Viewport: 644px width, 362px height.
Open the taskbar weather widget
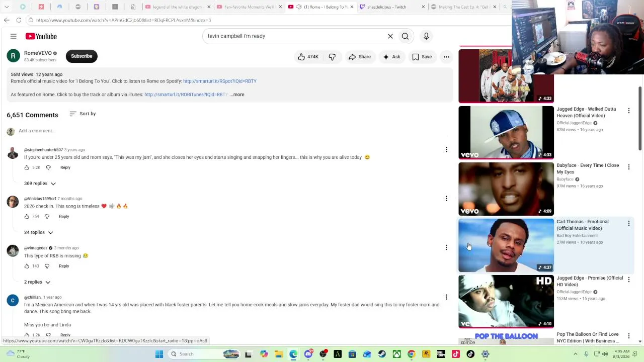(17, 354)
